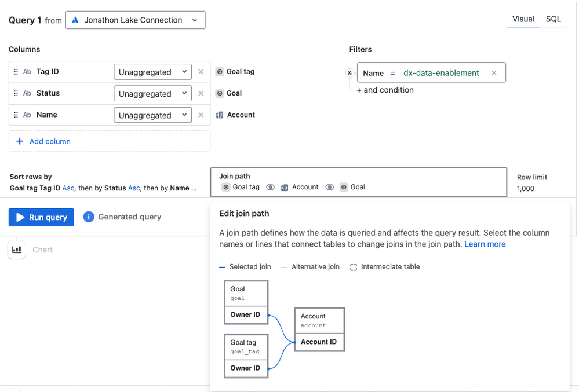Expand Tag ID aggregation dropdown
Screen dimensions: 579x392
pos(152,72)
